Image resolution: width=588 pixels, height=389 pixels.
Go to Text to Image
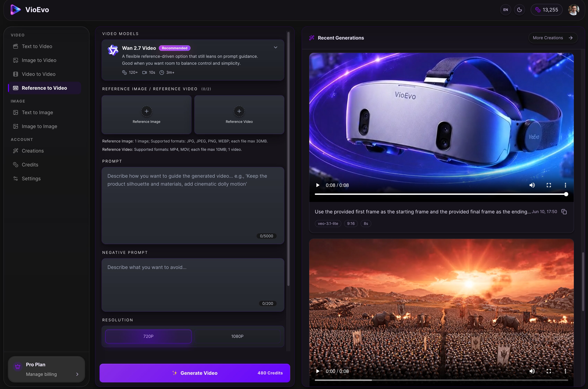point(45,112)
